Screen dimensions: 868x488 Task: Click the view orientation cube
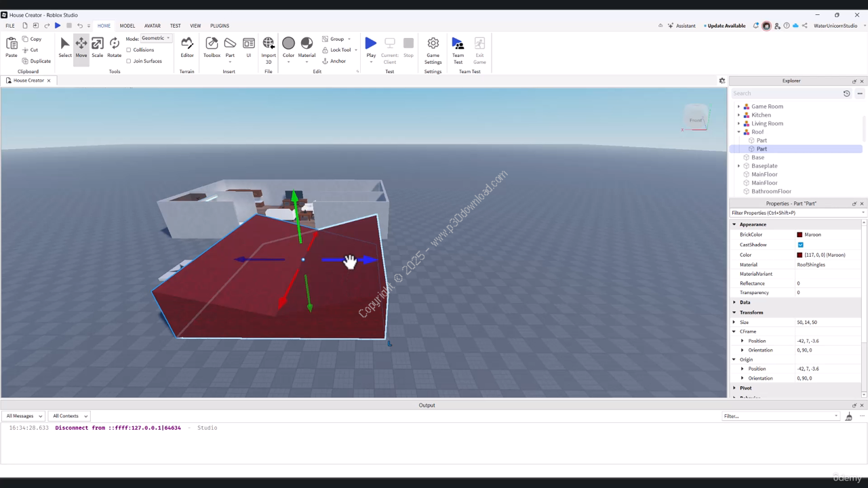pyautogui.click(x=696, y=118)
